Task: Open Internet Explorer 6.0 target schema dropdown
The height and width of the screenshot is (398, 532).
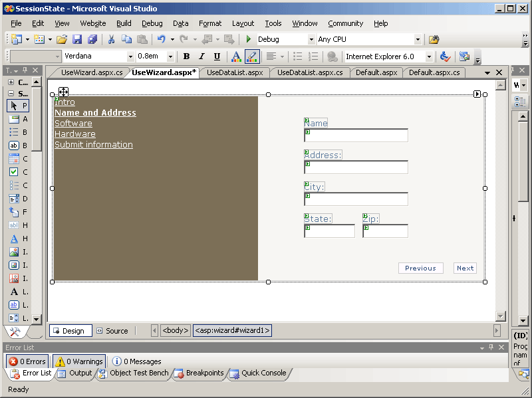Action: pos(429,57)
